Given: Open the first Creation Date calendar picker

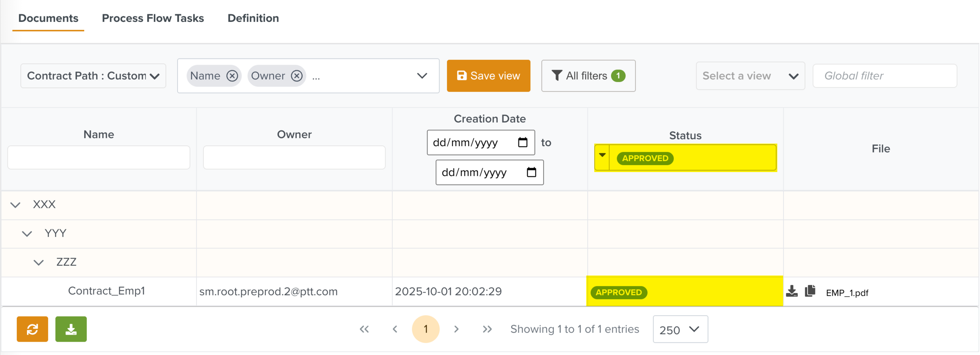Looking at the screenshot, I should pos(523,142).
